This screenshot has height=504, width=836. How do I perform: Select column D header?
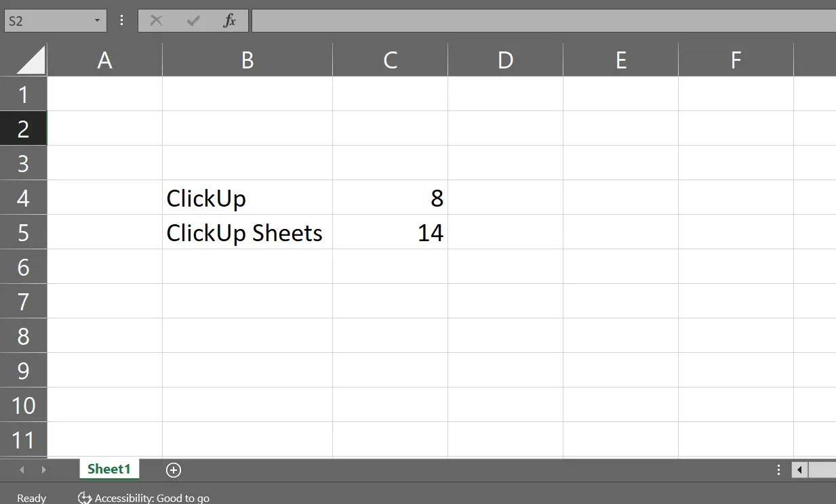click(x=505, y=60)
